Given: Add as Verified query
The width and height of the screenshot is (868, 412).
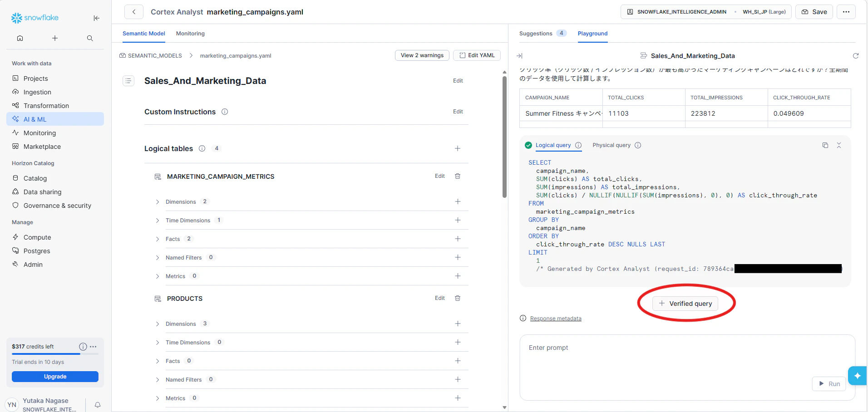Looking at the screenshot, I should 685,304.
